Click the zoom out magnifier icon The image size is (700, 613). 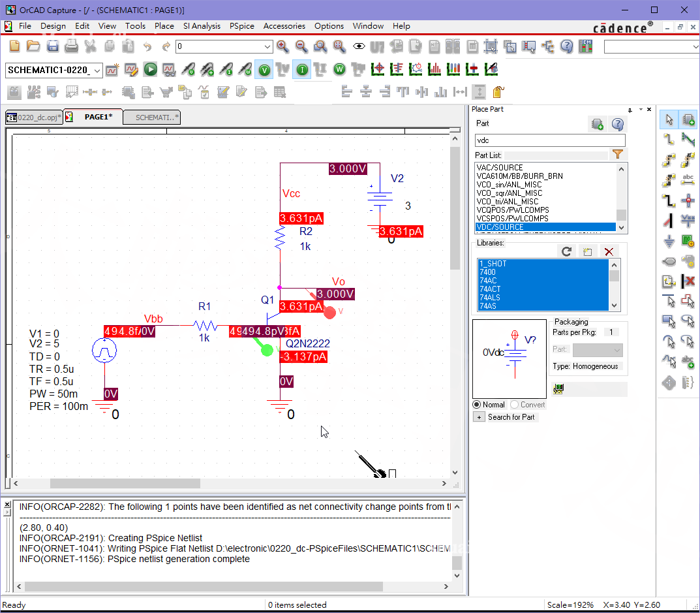[x=302, y=46]
